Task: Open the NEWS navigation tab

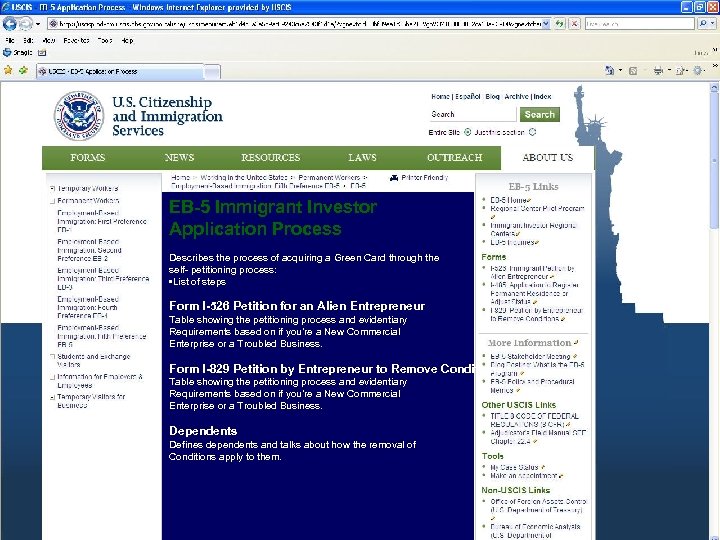Action: [179, 158]
